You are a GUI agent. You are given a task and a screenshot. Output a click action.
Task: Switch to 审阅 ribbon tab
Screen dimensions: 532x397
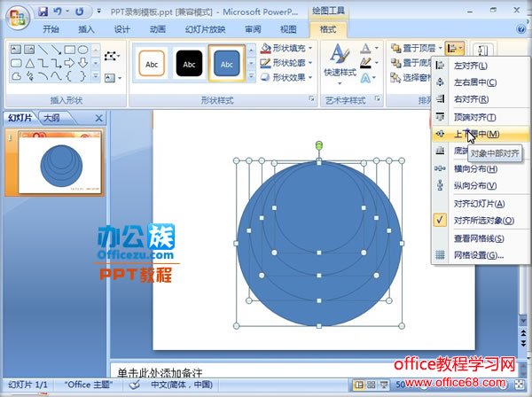pyautogui.click(x=253, y=29)
